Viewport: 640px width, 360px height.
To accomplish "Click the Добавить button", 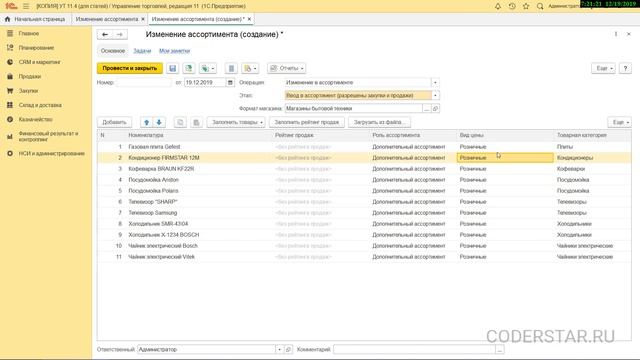I will click(x=114, y=122).
